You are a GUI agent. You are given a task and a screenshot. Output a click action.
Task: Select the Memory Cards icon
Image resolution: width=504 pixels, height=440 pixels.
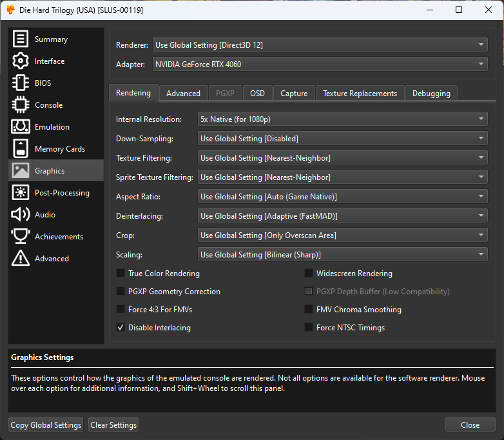point(21,148)
